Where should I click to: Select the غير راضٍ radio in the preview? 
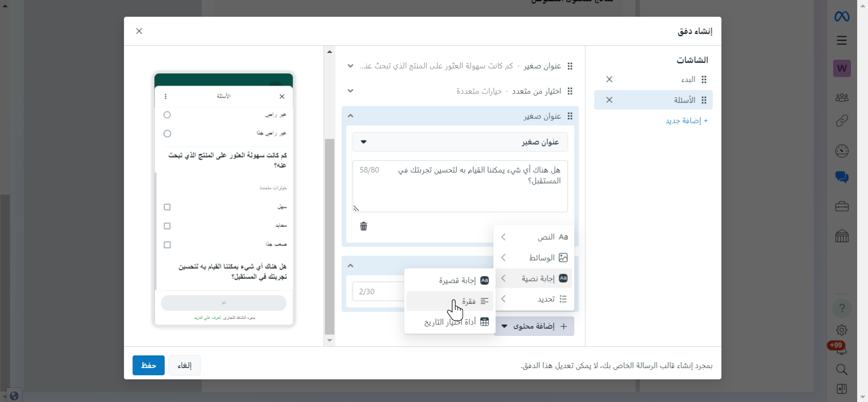coord(167,115)
